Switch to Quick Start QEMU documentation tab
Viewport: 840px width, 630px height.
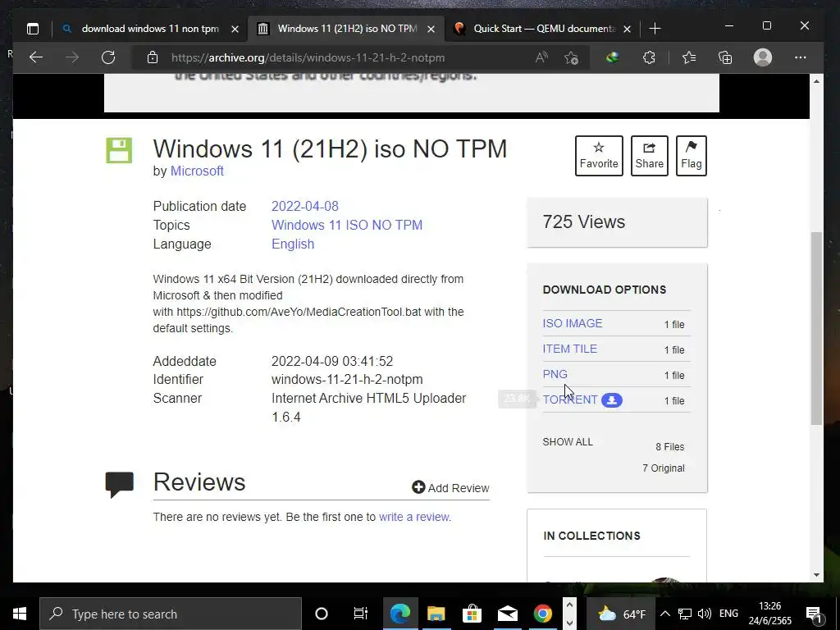(x=544, y=29)
